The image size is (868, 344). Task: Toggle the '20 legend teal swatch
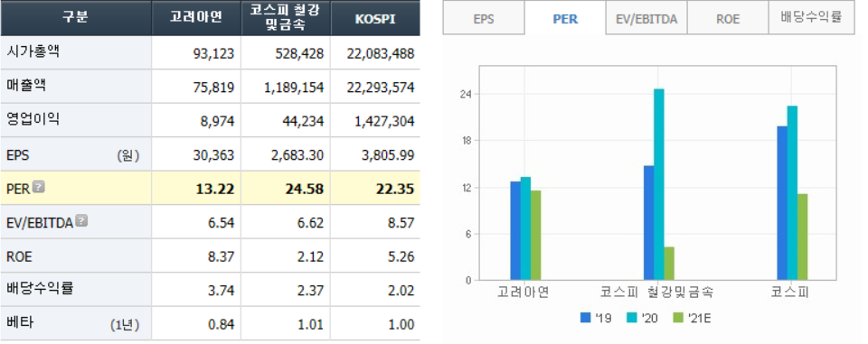pos(631,318)
